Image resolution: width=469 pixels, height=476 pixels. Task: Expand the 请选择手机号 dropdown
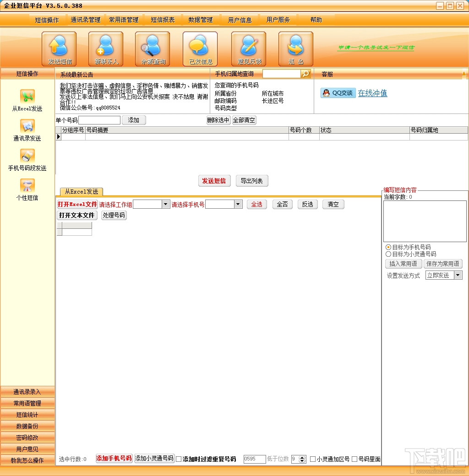point(239,204)
